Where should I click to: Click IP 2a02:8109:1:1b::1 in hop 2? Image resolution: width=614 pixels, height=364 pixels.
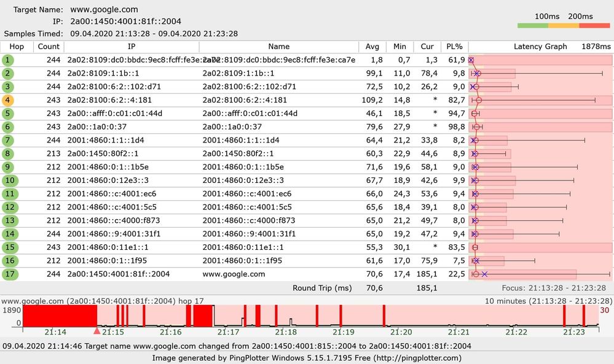click(x=103, y=74)
